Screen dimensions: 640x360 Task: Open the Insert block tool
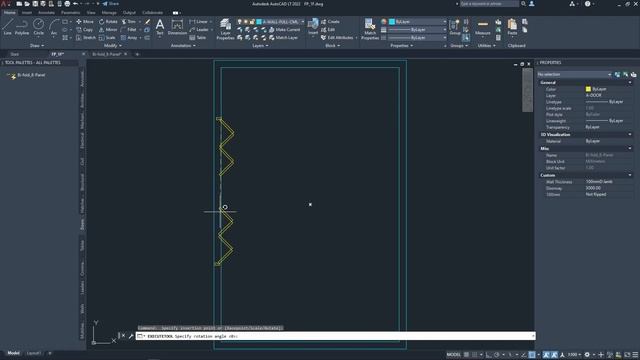point(313,27)
